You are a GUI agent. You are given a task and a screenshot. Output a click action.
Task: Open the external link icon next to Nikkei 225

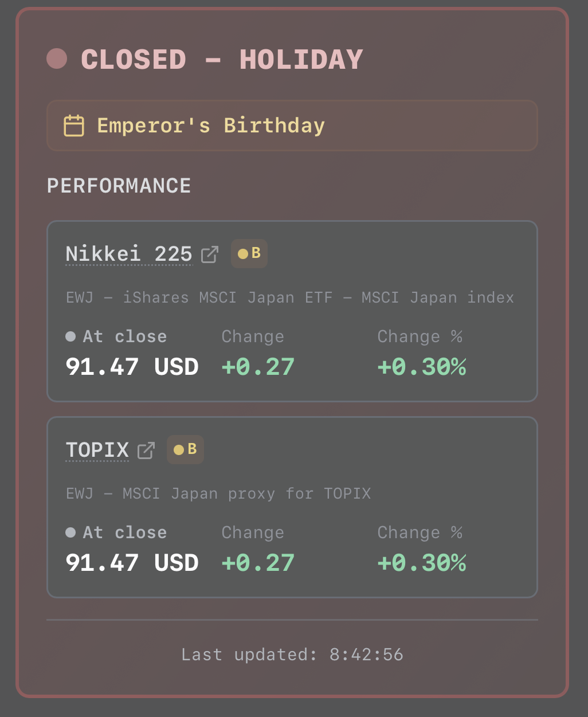click(210, 254)
